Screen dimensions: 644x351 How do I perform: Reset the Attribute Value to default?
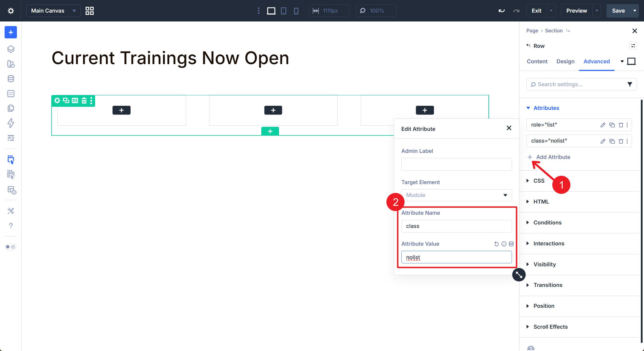[496, 244]
